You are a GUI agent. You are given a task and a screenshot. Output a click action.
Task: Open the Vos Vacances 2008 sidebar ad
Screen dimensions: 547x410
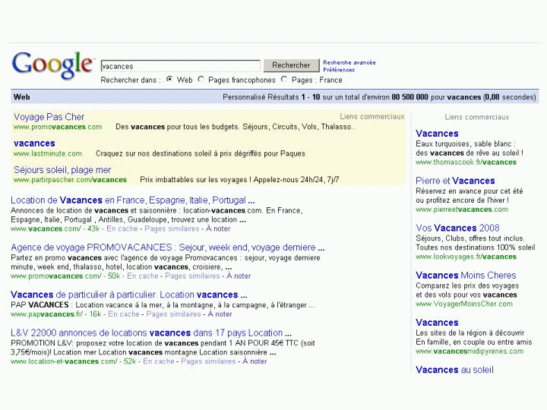[457, 228]
